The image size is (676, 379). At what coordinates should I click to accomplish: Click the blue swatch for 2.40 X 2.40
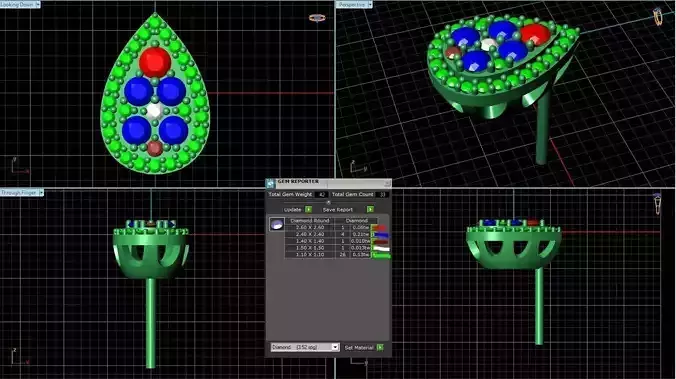coord(381,235)
